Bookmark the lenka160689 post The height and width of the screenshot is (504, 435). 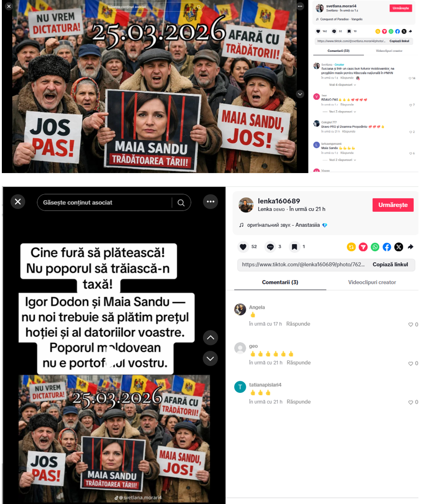click(294, 246)
